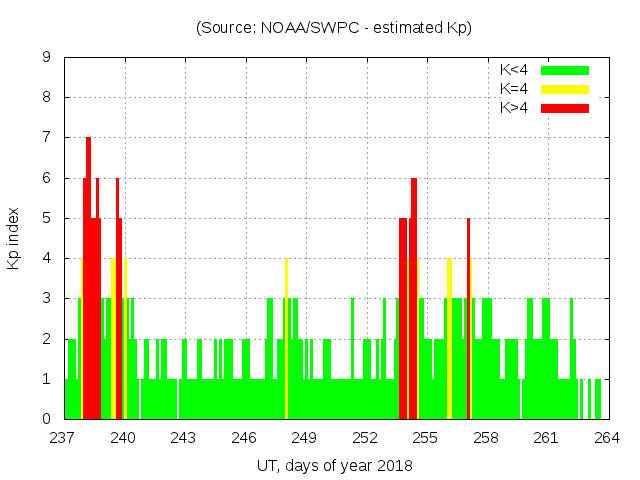Click the green K<4 legend swatch

[x=565, y=70]
